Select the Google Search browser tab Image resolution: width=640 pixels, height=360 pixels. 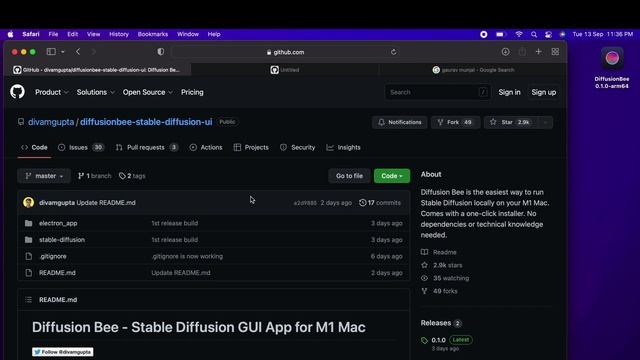[473, 70]
